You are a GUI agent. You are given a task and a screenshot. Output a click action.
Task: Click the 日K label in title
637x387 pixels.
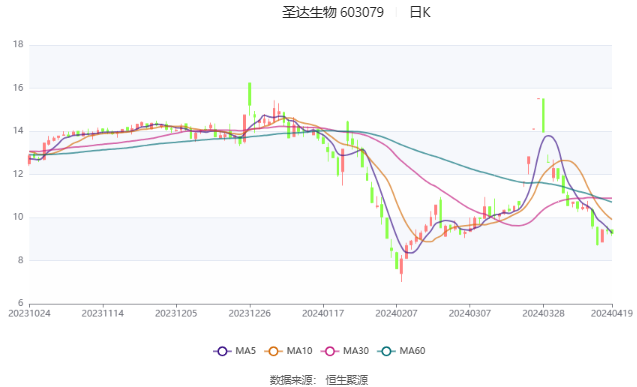[420, 13]
